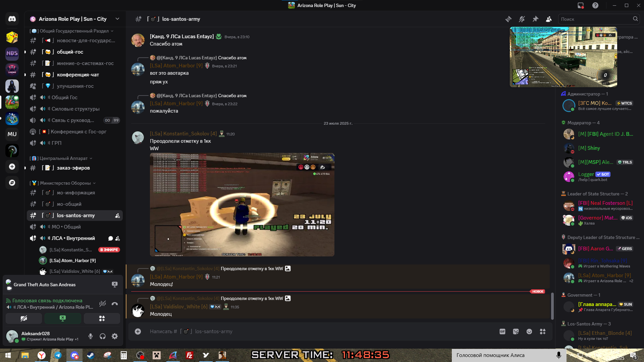Open Logger BOT member profile
The image size is (644, 362).
pyautogui.click(x=599, y=177)
